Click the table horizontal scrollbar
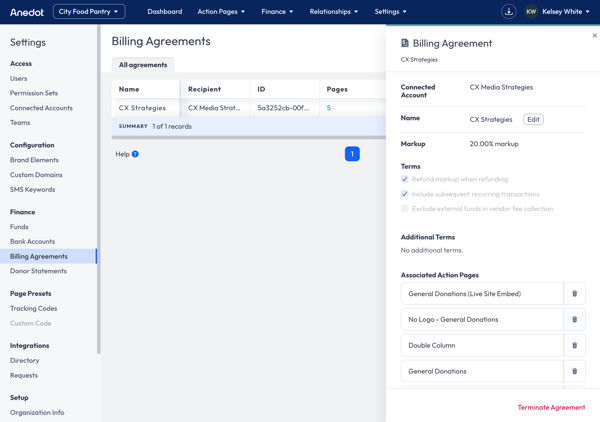The height and width of the screenshot is (422, 600). click(249, 137)
